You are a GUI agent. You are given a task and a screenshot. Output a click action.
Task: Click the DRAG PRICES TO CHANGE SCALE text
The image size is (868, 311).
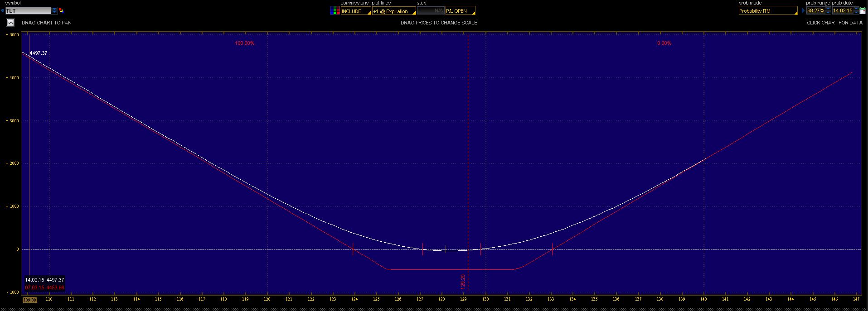coord(439,23)
